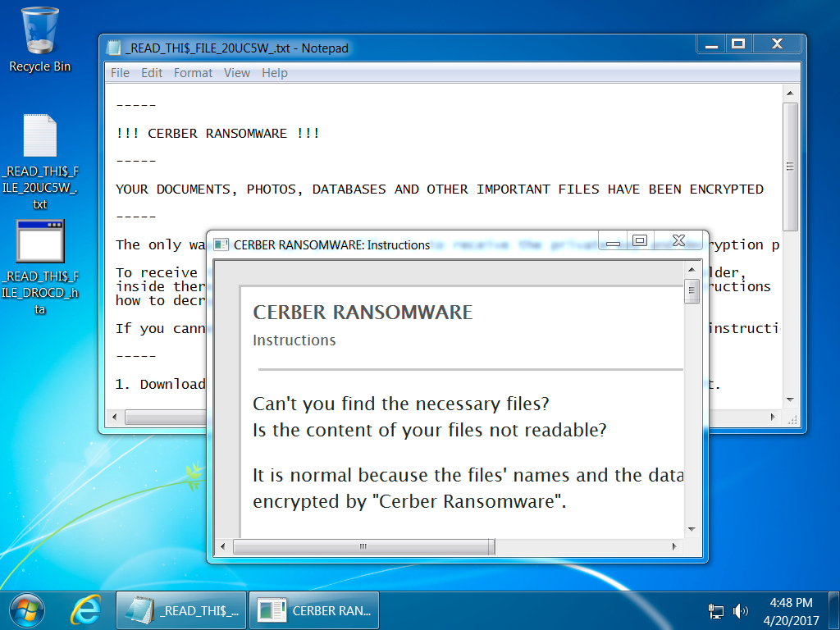840x630 pixels.
Task: Select the _READ_THI$_FILE_20UC5W_.txt desktop file
Action: coord(39,162)
